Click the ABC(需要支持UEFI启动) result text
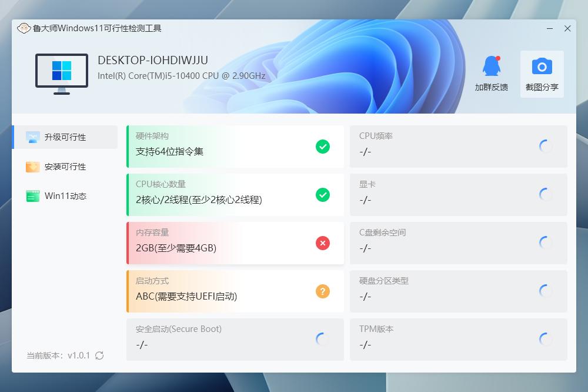Image resolution: width=588 pixels, height=392 pixels. tap(186, 296)
